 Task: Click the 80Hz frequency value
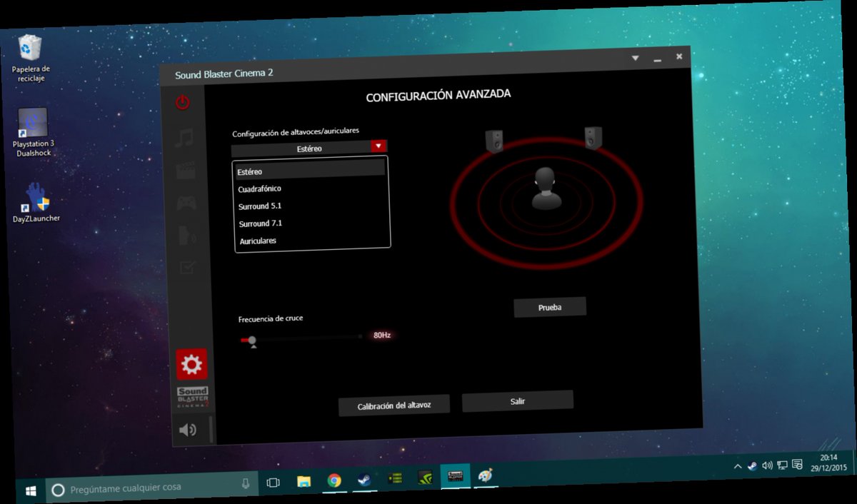point(382,335)
